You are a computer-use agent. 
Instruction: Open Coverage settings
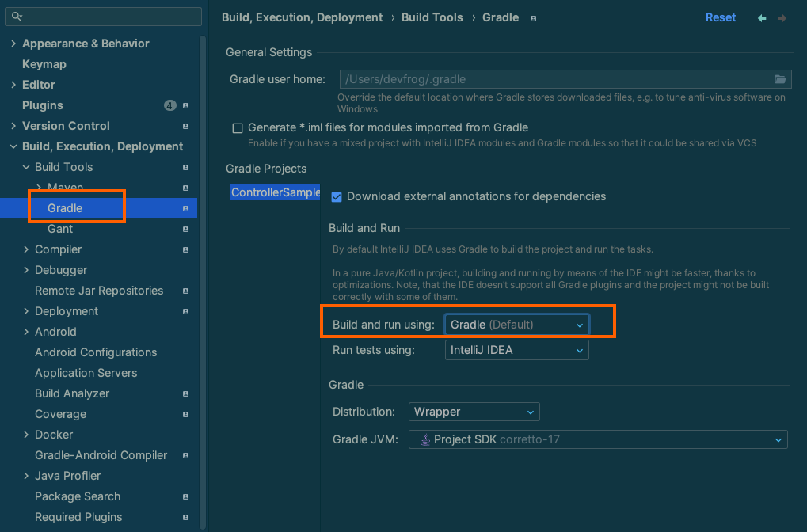(61, 414)
